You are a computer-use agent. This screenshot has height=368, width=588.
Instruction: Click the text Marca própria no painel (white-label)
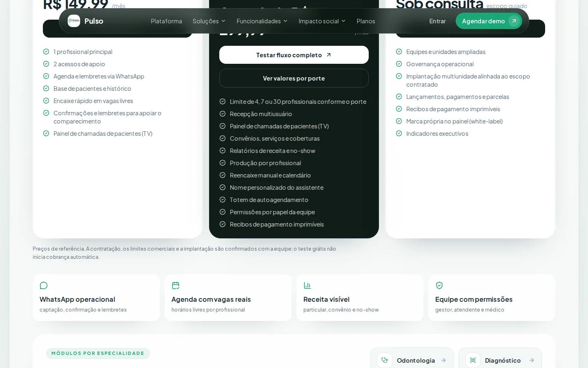click(x=454, y=121)
